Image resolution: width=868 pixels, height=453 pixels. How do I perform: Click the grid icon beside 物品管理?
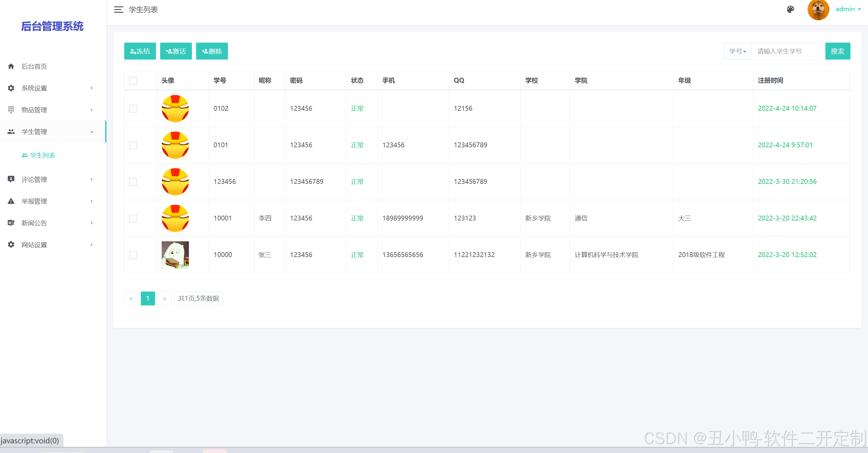(x=11, y=110)
